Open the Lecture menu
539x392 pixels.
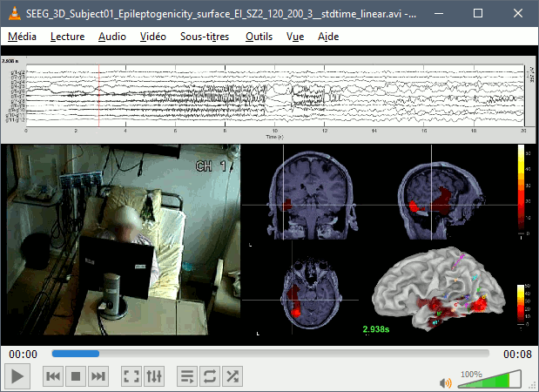[68, 37]
